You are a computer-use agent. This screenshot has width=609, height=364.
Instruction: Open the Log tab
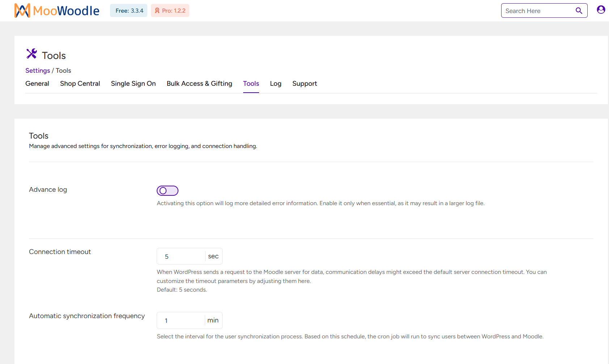click(275, 84)
